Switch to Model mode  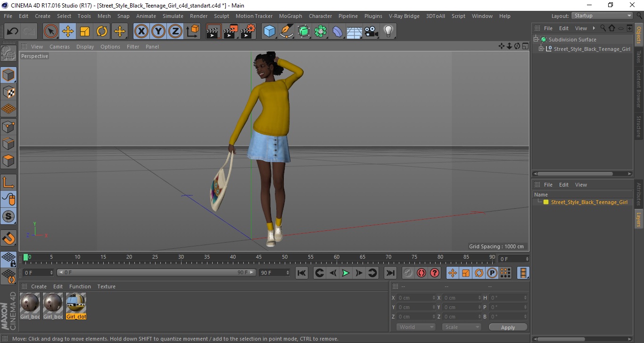(8, 75)
